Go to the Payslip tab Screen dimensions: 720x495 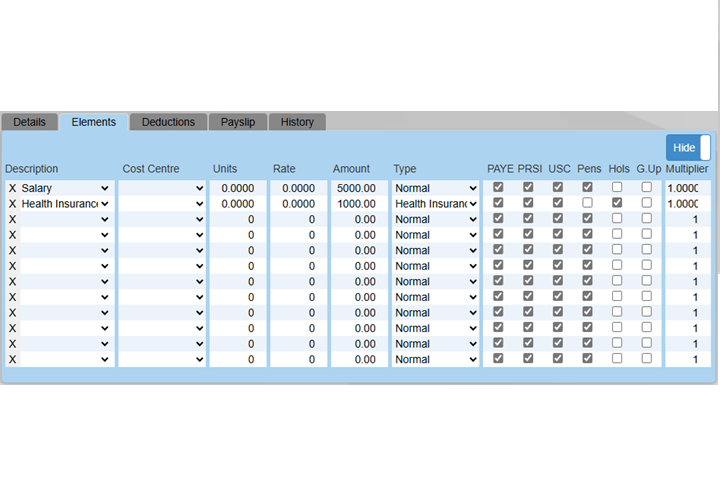tap(238, 122)
